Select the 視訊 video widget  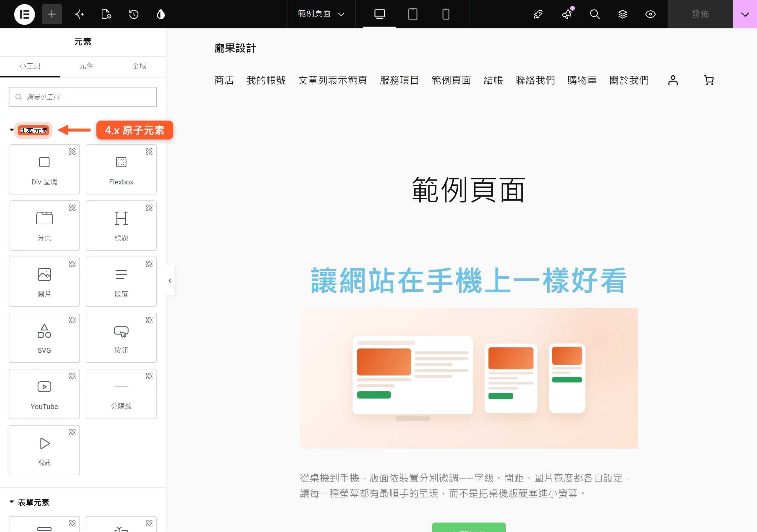[44, 450]
